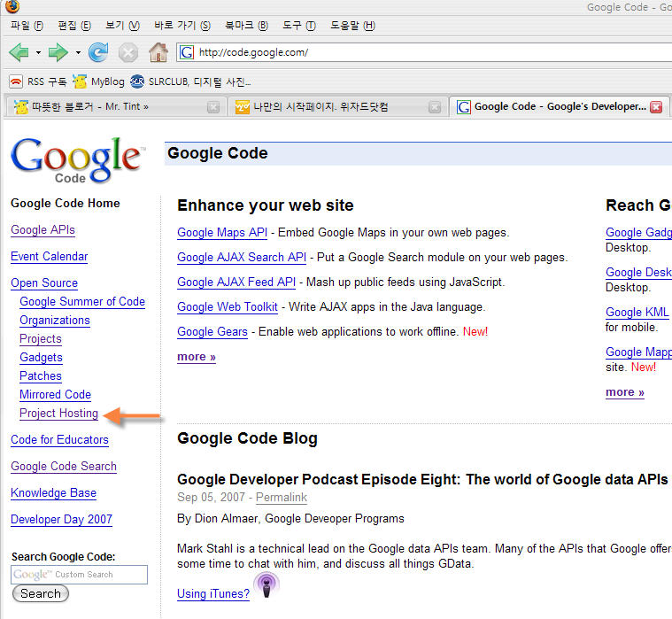Click more » under Enhance your web site
Viewport: 672px width, 619px height.
coord(197,357)
